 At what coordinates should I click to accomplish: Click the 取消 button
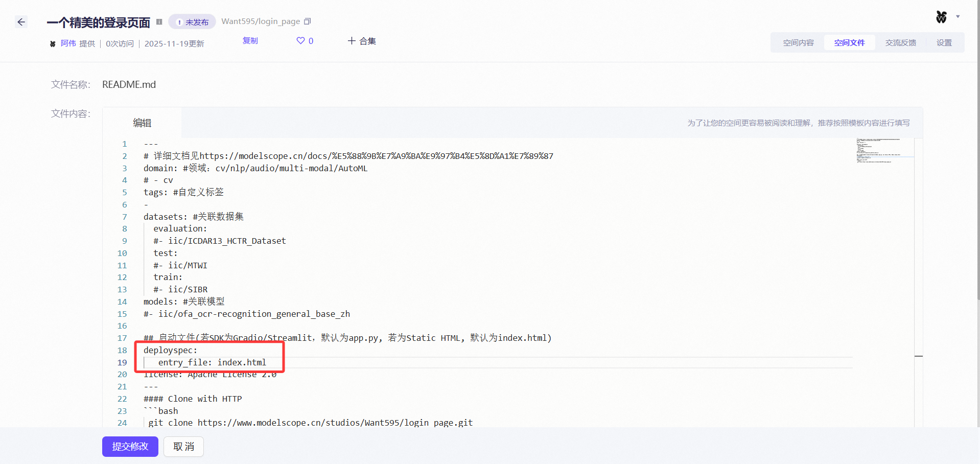pyautogui.click(x=183, y=447)
